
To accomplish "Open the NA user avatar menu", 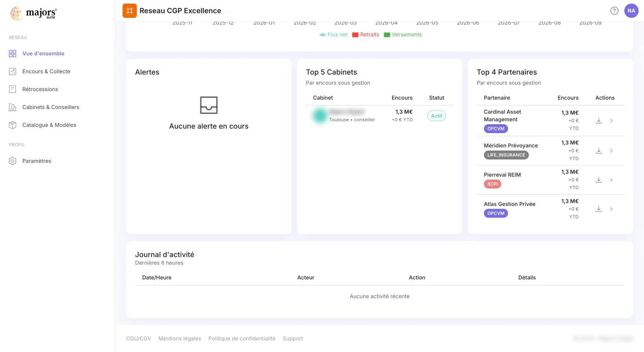I will coord(631,11).
